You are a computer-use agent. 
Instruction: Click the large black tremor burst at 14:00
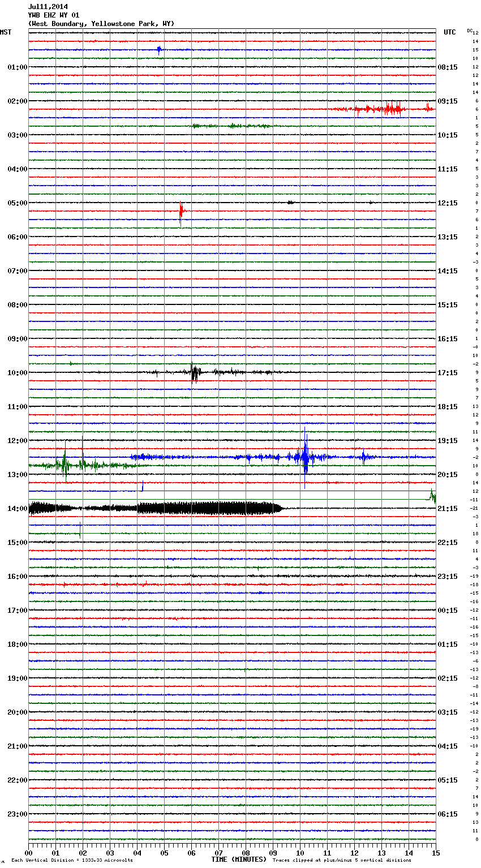click(x=156, y=508)
